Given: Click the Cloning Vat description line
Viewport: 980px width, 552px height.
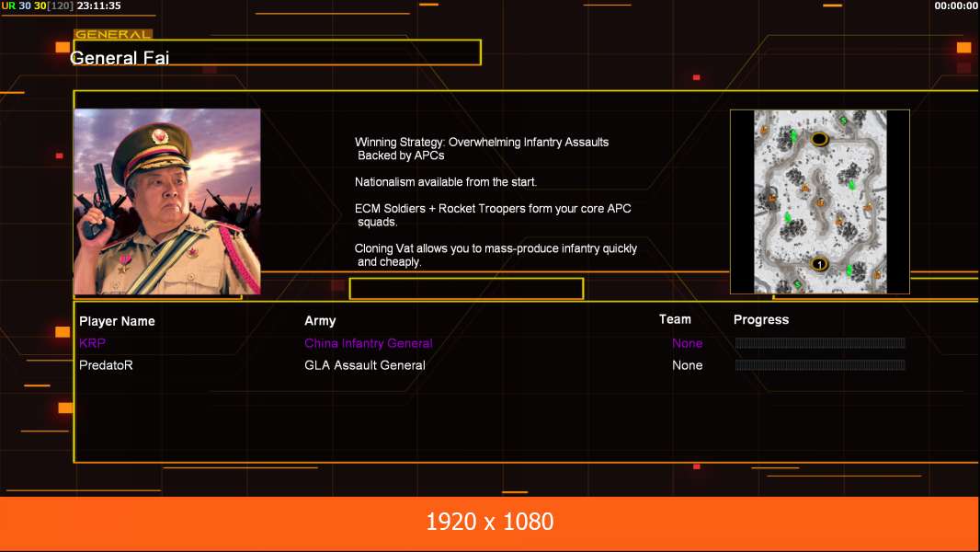Looking at the screenshot, I should tap(496, 255).
